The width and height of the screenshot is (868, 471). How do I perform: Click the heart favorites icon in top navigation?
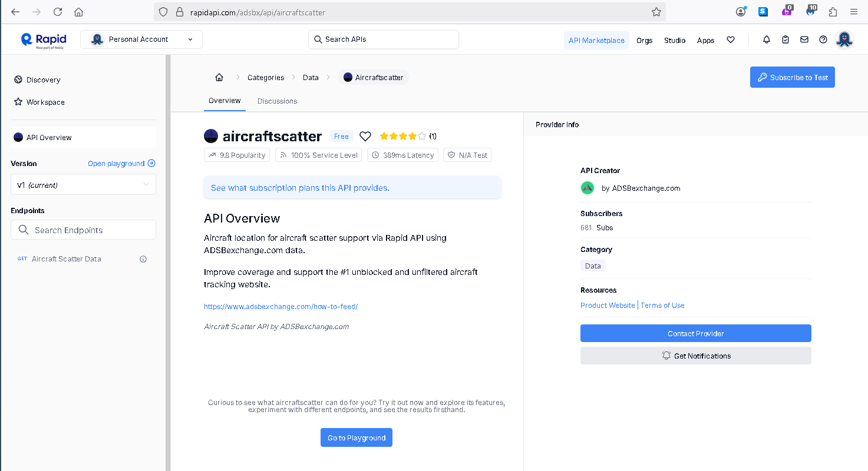tap(731, 40)
